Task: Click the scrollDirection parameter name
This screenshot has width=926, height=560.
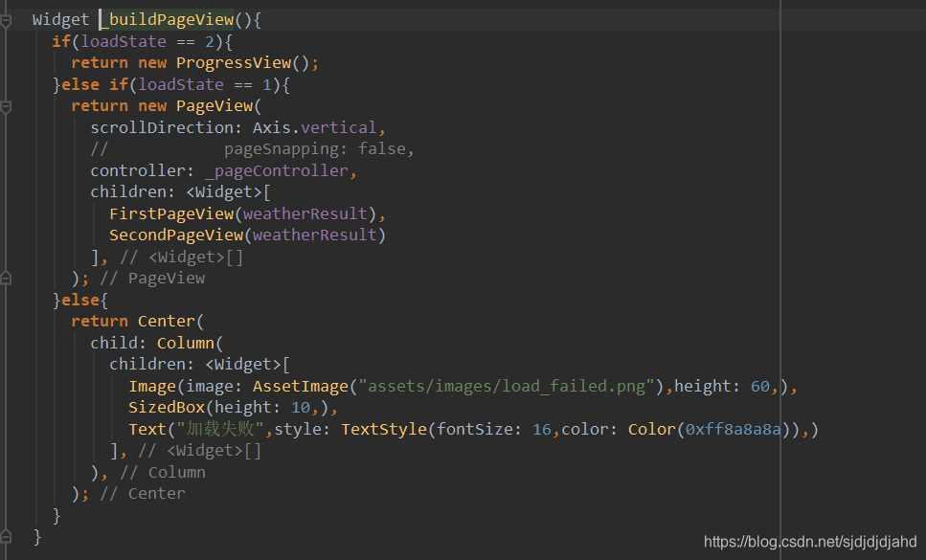Action: [x=162, y=128]
